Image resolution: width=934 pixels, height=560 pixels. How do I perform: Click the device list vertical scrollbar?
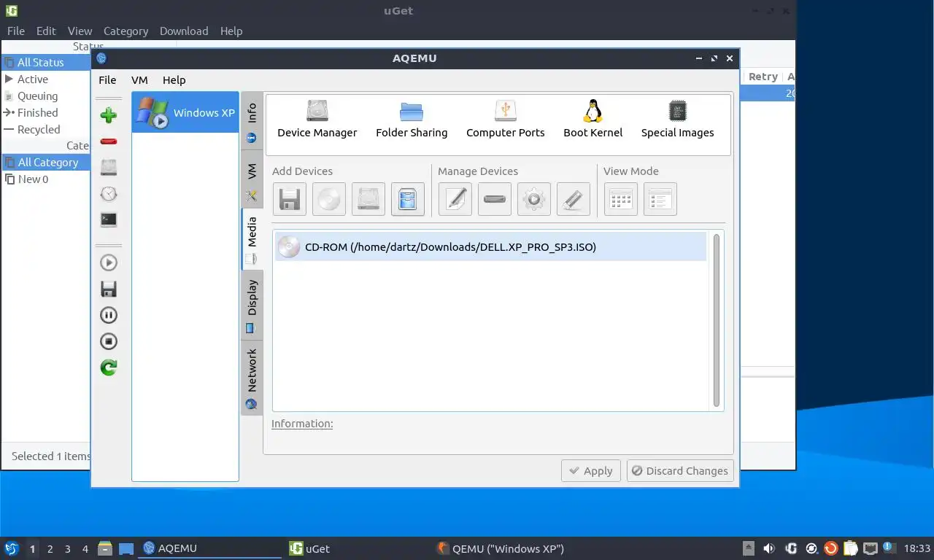tap(717, 321)
